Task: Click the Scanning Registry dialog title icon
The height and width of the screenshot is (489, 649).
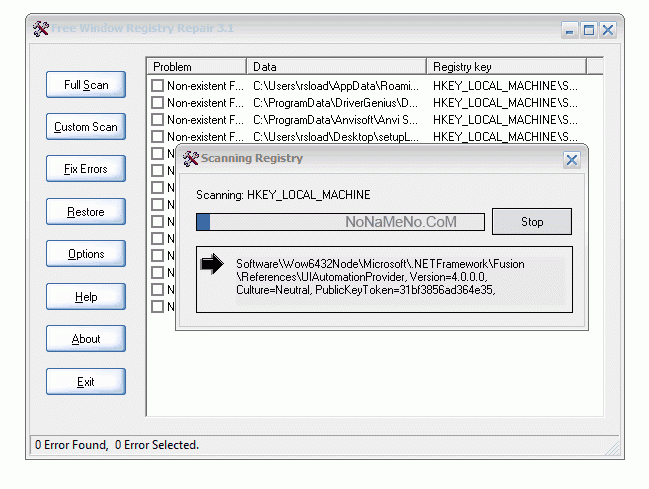Action: (190, 158)
